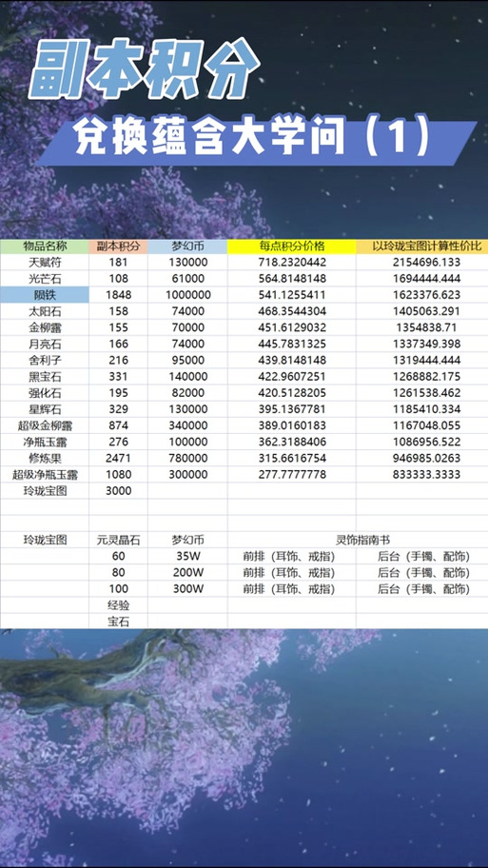Image resolution: width=488 pixels, height=868 pixels.
Task: Select the 1000000 梦幻币 cell
Action: tap(187, 294)
